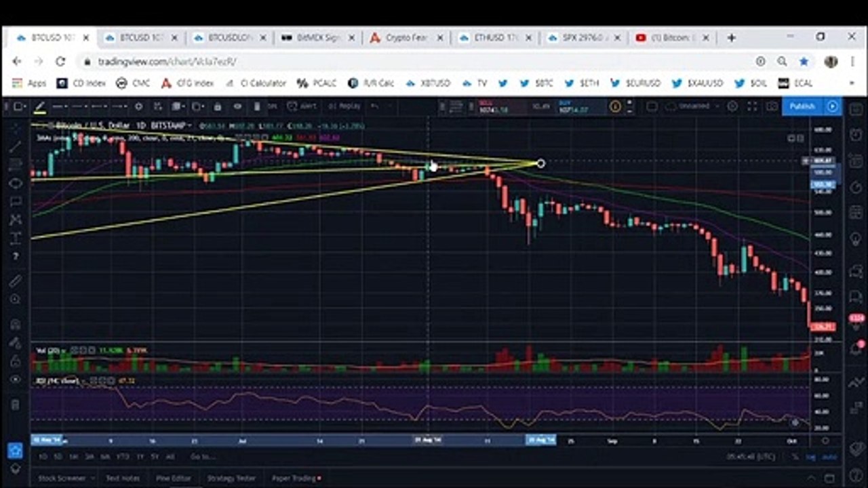Image resolution: width=868 pixels, height=488 pixels.
Task: Select the ruler measure tool in left sidebar
Action: (16, 281)
